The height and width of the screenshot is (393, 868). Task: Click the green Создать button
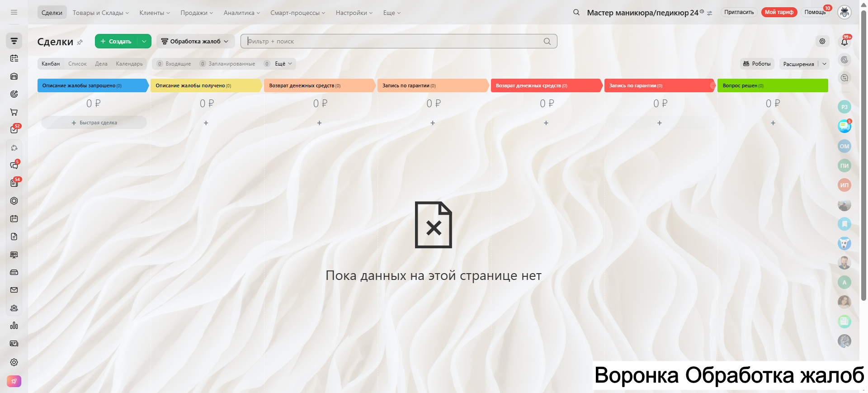click(x=116, y=41)
